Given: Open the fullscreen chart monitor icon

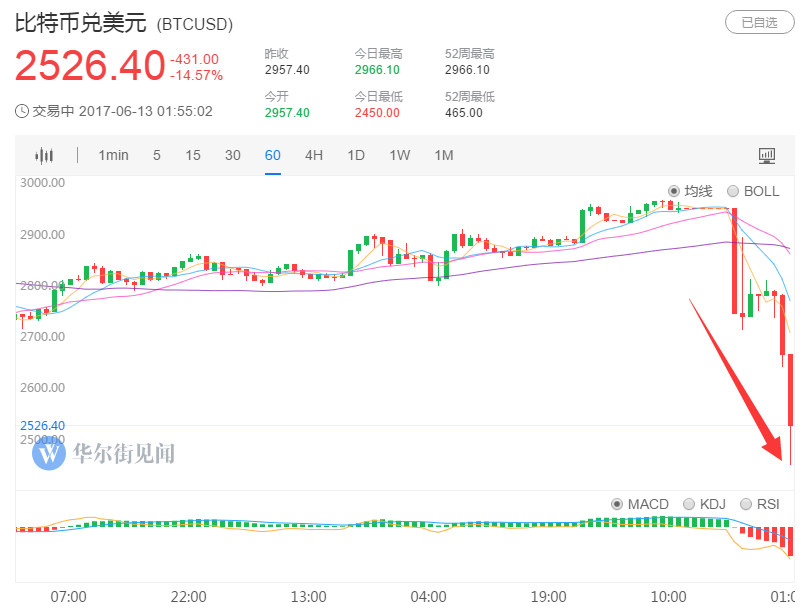Looking at the screenshot, I should click(x=767, y=155).
